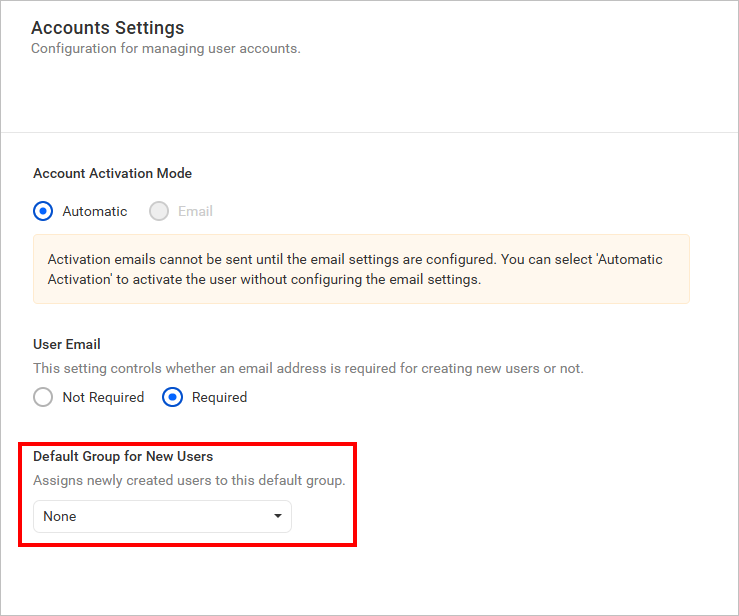
Task: Click the Account Activation Mode section title
Action: click(112, 173)
